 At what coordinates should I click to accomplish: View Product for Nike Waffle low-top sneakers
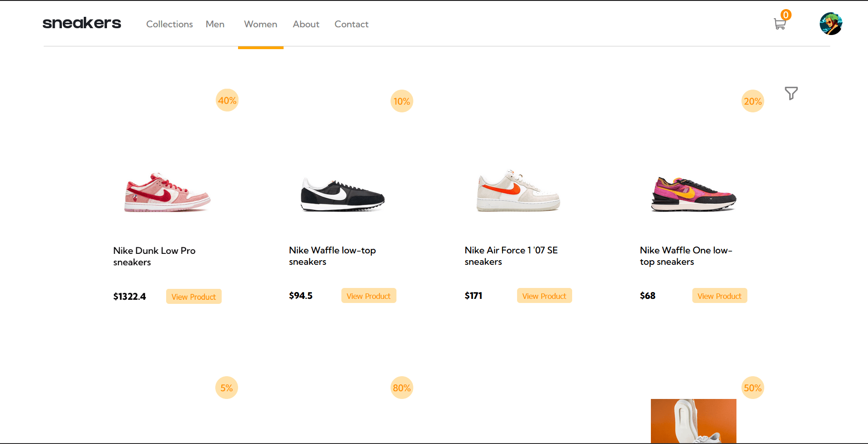coord(369,296)
